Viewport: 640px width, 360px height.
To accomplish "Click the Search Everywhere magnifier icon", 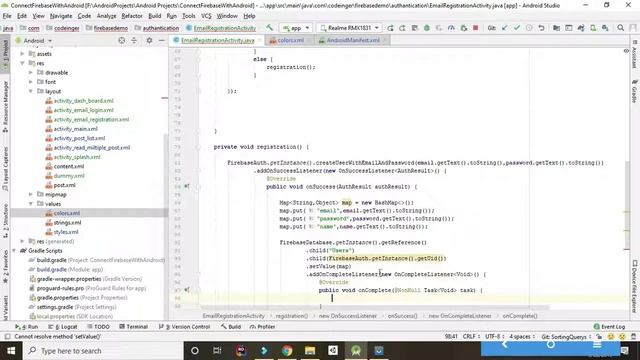I will coord(620,28).
